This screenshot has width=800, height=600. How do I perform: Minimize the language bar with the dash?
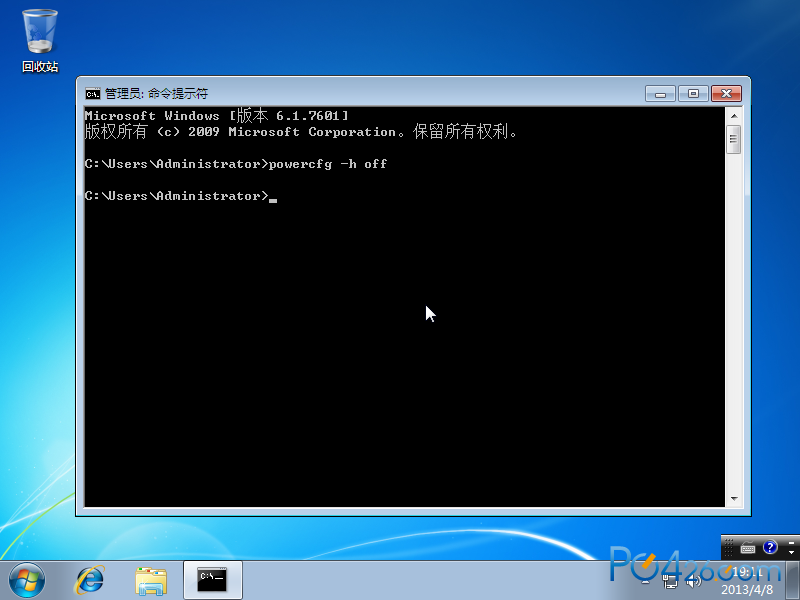791,542
